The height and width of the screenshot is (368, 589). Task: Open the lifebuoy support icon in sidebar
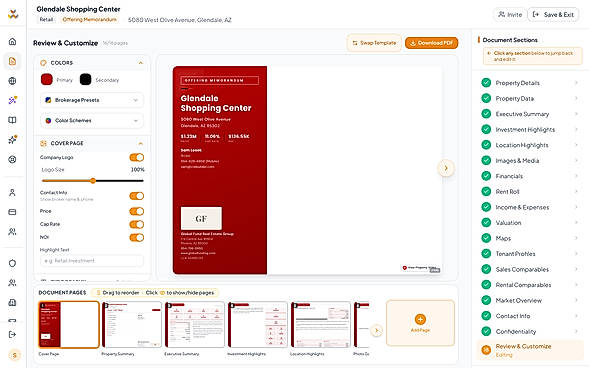[x=12, y=159]
